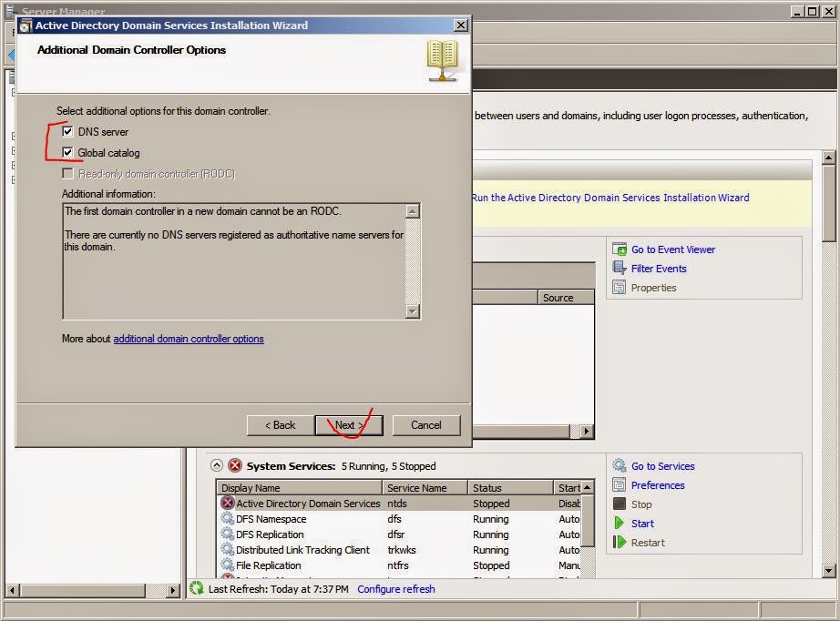Open the Go to Services link
The image size is (840, 621).
coord(662,466)
